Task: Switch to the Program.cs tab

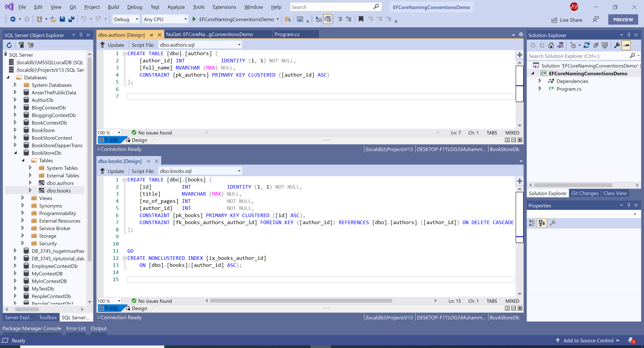Action: coord(287,35)
